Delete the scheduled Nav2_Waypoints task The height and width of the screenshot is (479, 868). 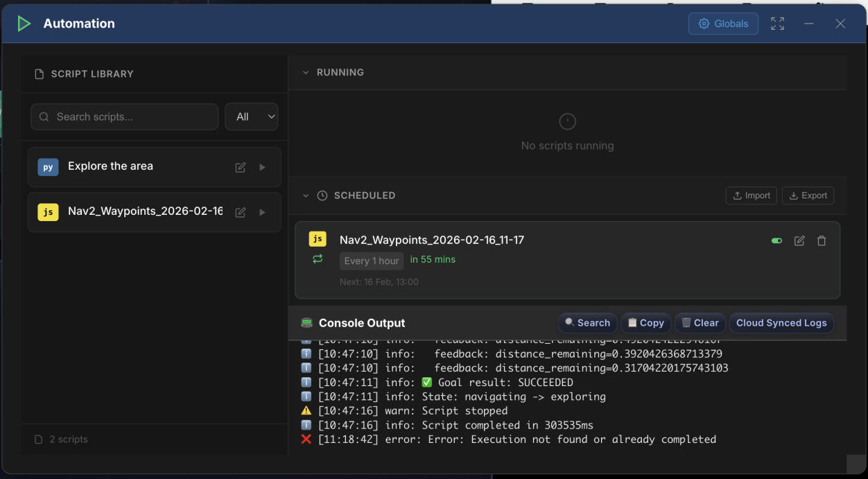[822, 241]
